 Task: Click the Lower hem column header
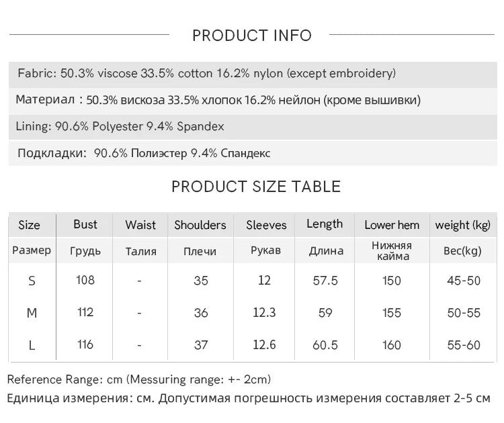click(392, 225)
